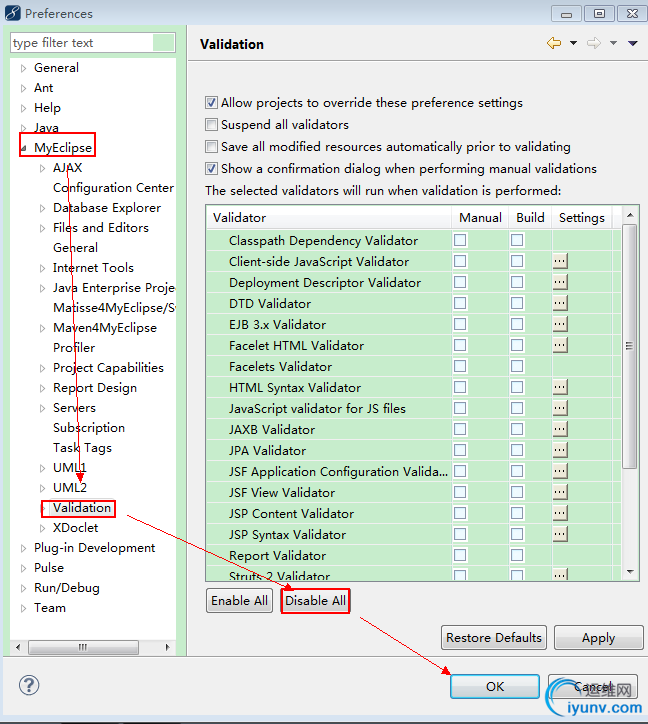The image size is (648, 724).
Task: Check Manual box for JPA Validator
Action: (460, 450)
